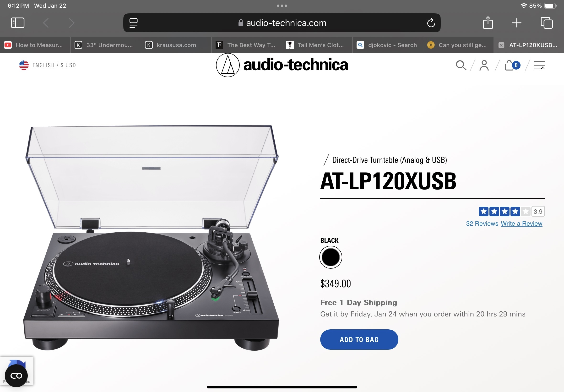Open the page reader format menu icon
This screenshot has height=392, width=564.
[133, 23]
